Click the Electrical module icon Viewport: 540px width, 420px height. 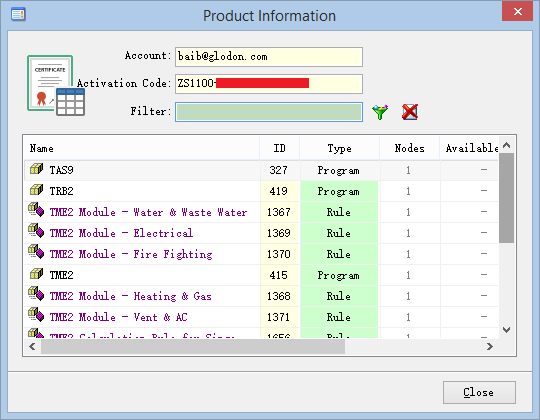click(x=36, y=231)
